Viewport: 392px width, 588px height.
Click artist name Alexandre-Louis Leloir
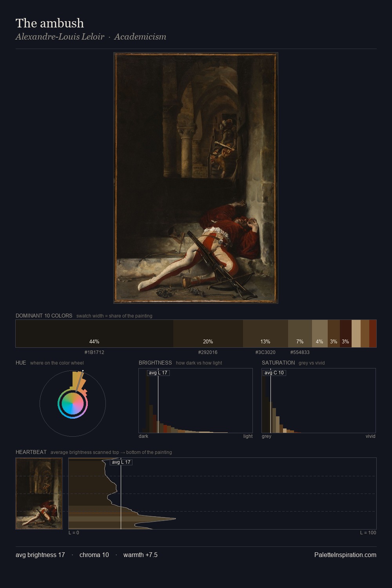click(x=60, y=36)
